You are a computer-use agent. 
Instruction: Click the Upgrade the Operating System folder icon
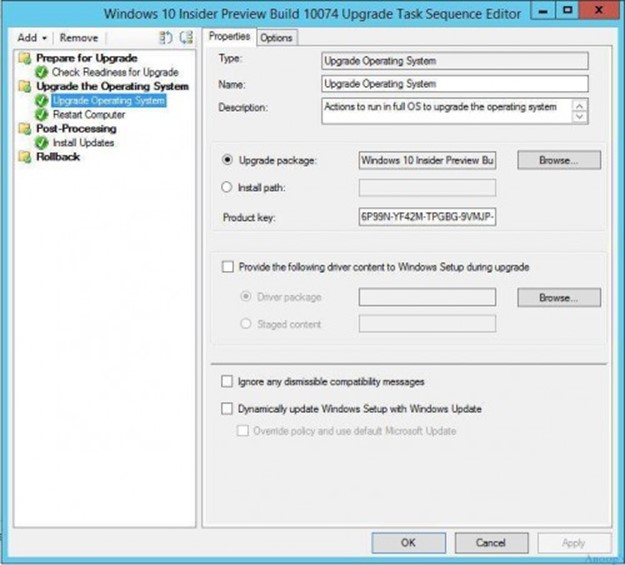25,87
